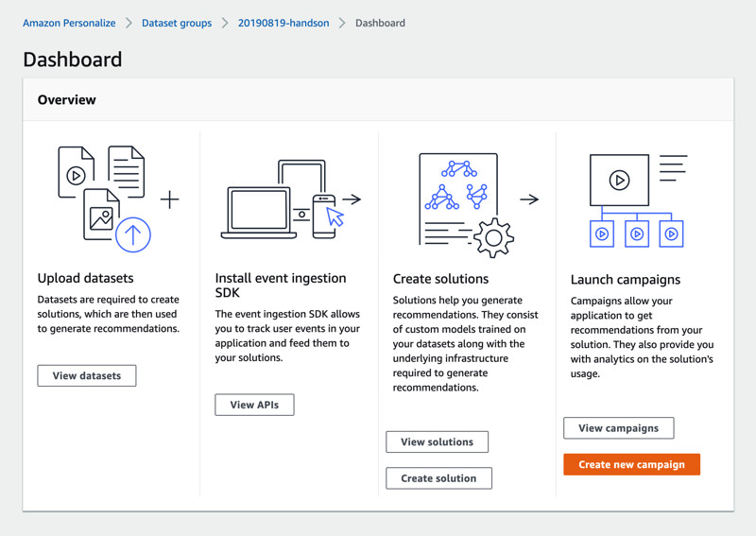Click the Upload datasets files illustration
756x536 pixels.
point(105,199)
